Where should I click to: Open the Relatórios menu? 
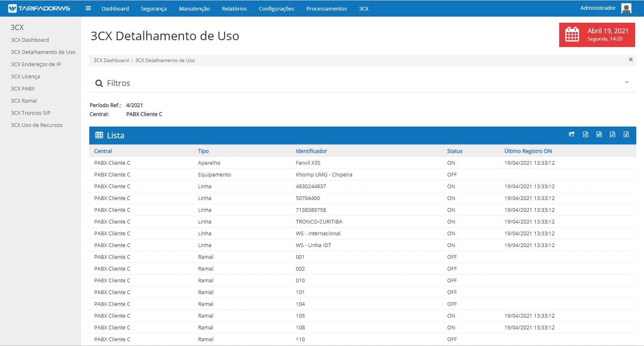coord(234,9)
